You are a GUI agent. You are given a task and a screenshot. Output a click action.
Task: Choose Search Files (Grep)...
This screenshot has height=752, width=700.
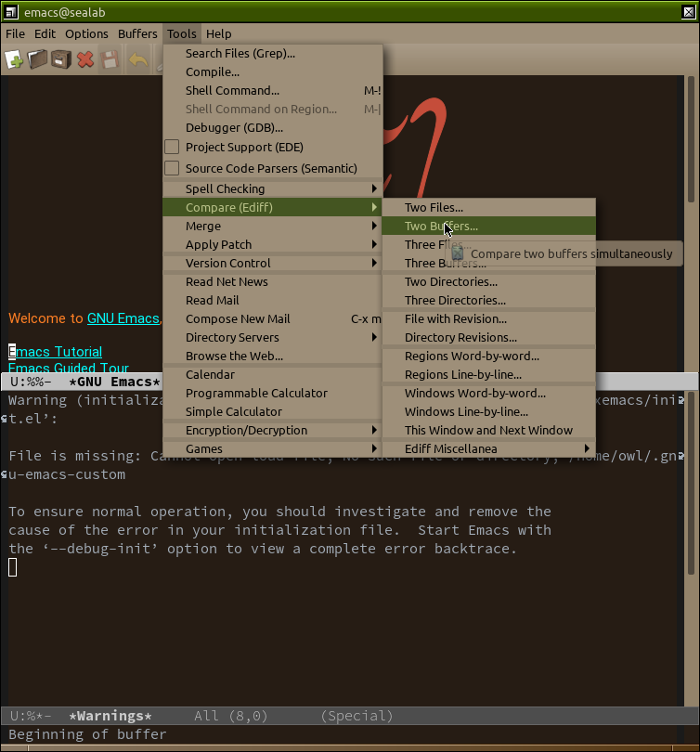click(272, 53)
